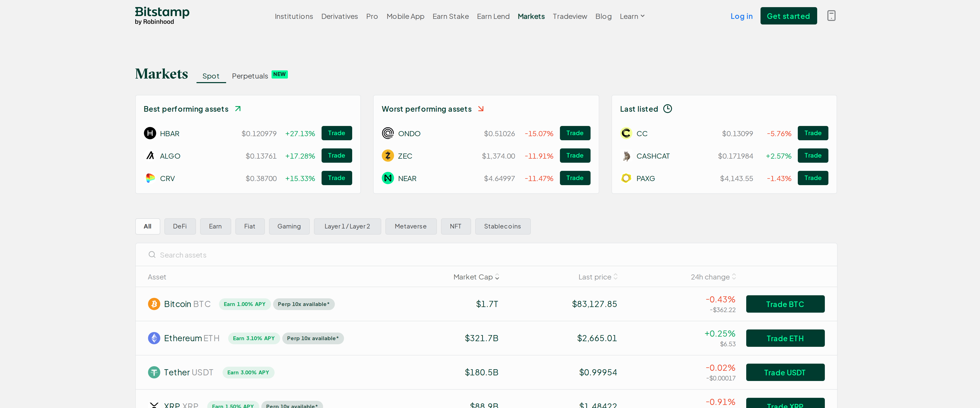Click the Bitcoin orange logo icon
The image size is (980, 408).
pos(154,304)
